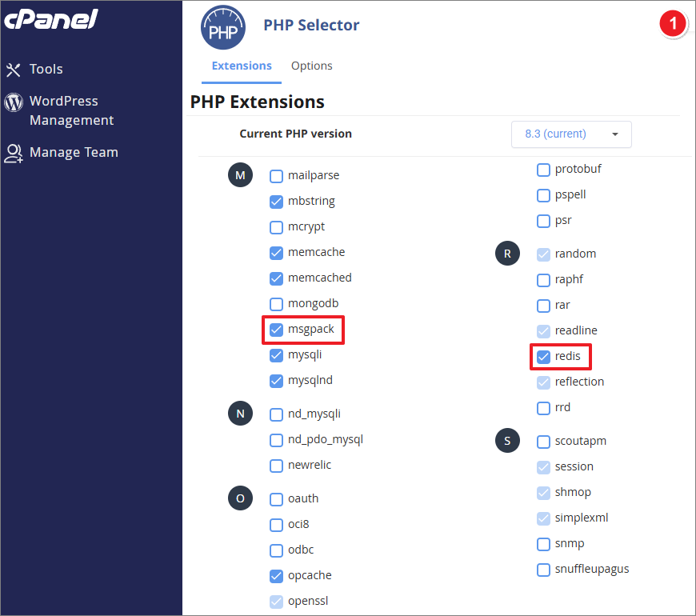Viewport: 696px width, 616px height.
Task: Click the PHP Selector logo icon
Action: click(222, 26)
